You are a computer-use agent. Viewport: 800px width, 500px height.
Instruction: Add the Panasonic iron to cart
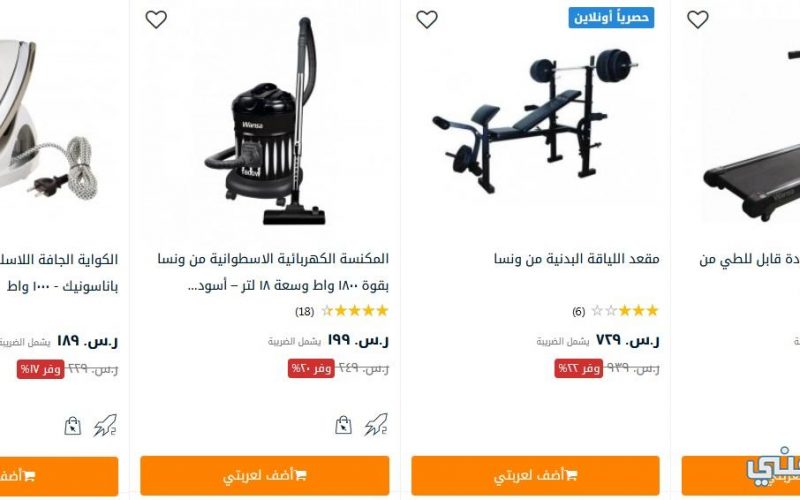[x=59, y=476]
